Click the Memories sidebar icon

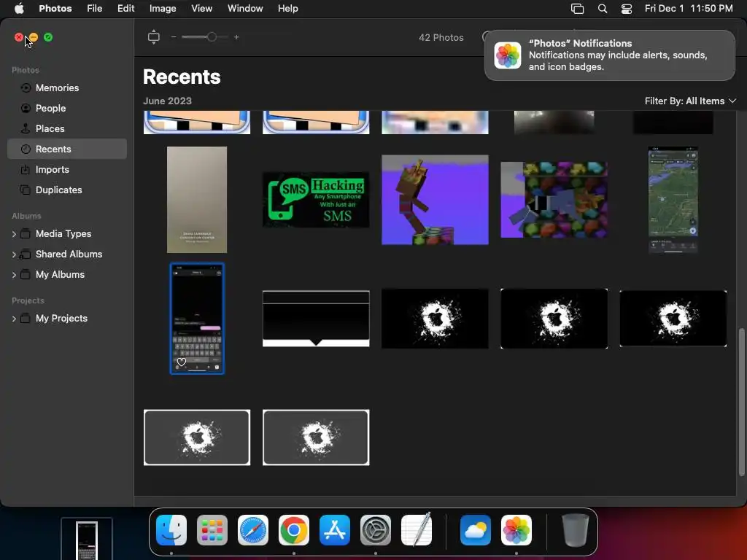(x=26, y=87)
